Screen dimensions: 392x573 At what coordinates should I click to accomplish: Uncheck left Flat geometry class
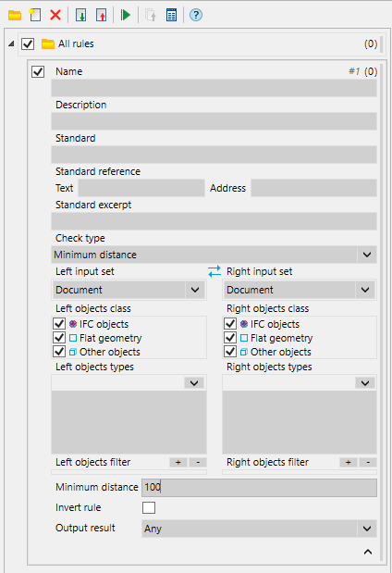click(x=59, y=338)
